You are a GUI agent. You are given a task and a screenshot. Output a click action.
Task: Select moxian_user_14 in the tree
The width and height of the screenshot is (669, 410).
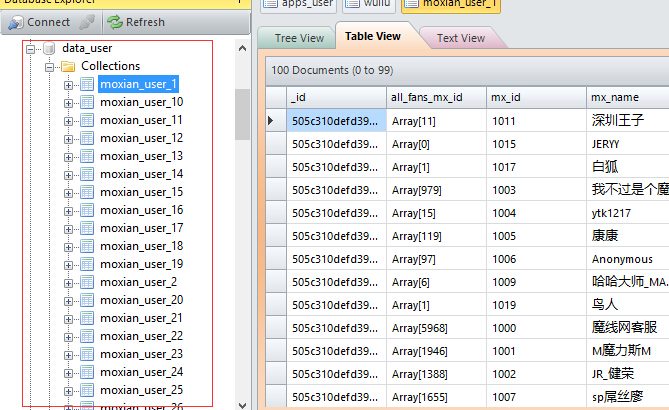point(141,174)
